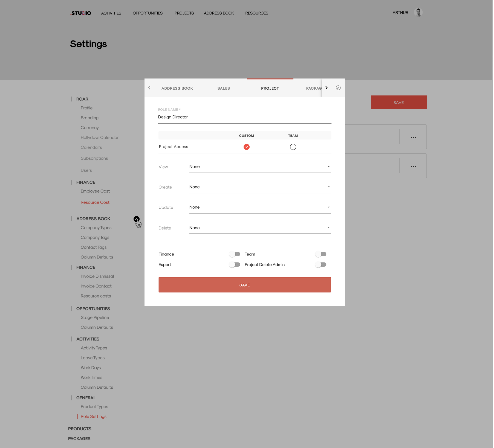Select Custom radio for Project Access
Image resolution: width=494 pixels, height=448 pixels.
tap(247, 147)
